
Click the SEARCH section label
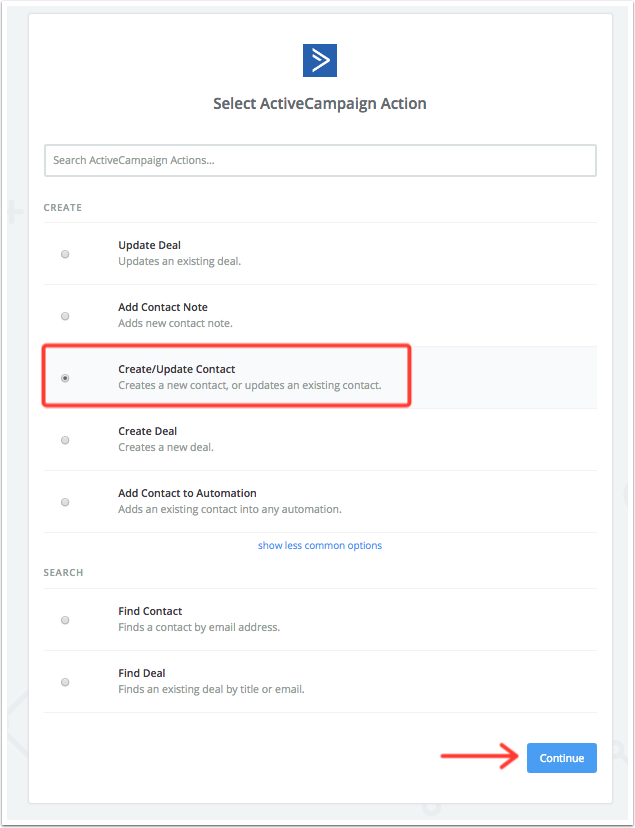click(x=63, y=572)
